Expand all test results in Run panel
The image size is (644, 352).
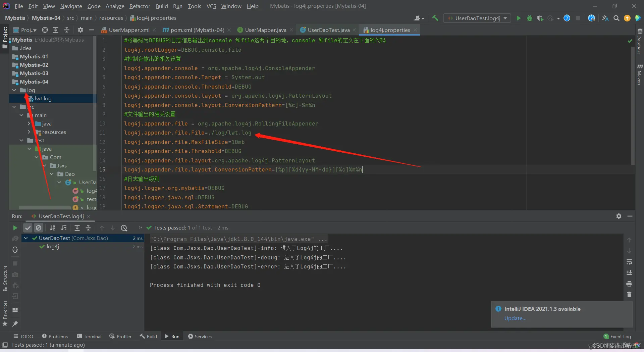click(x=77, y=228)
